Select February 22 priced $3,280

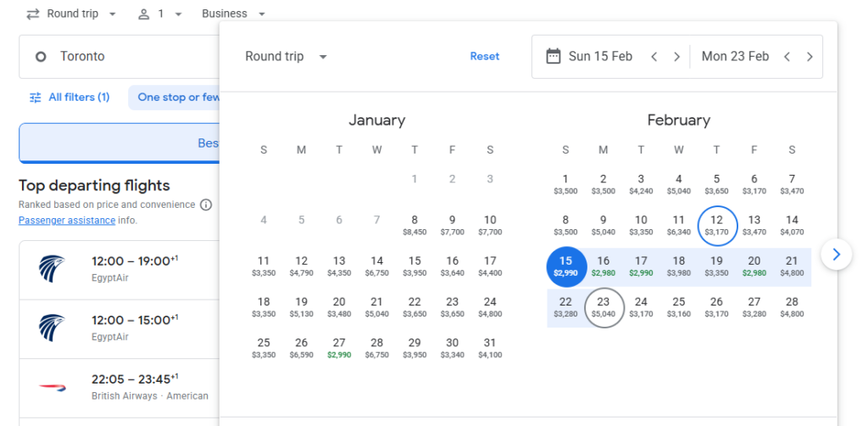(x=565, y=307)
